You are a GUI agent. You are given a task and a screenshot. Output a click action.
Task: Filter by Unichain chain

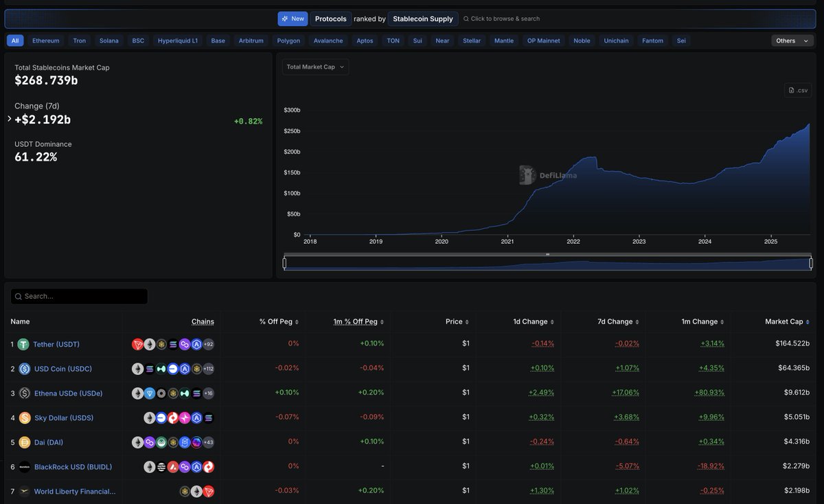click(x=616, y=41)
